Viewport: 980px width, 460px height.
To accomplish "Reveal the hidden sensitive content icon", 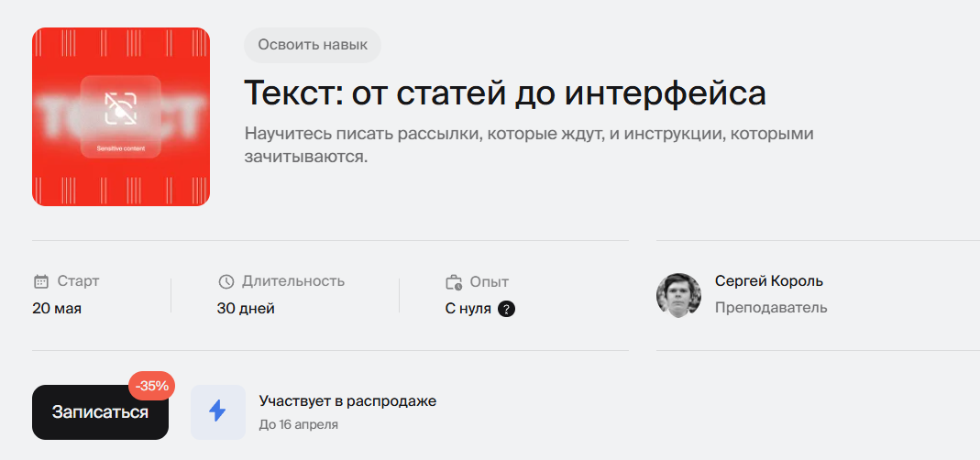I will coord(121,108).
